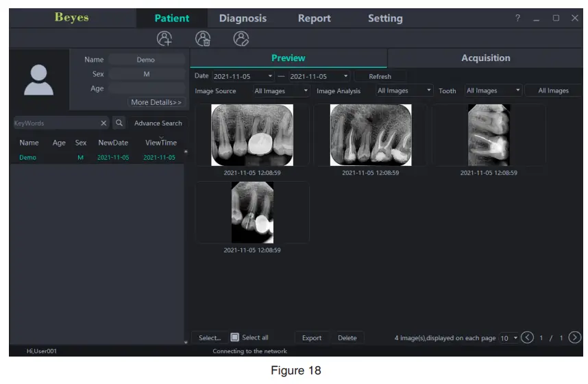The height and width of the screenshot is (384, 588).
Task: Go to the previous page of images
Action: (527, 337)
